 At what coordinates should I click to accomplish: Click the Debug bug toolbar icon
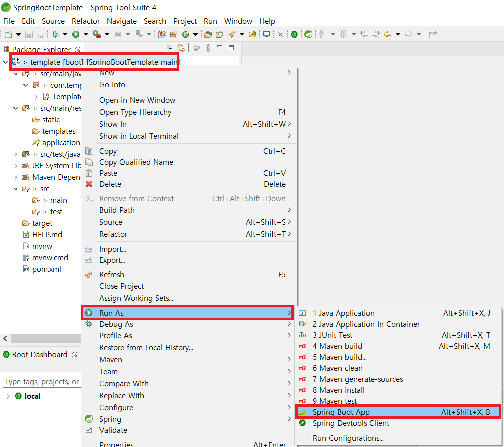(x=55, y=34)
